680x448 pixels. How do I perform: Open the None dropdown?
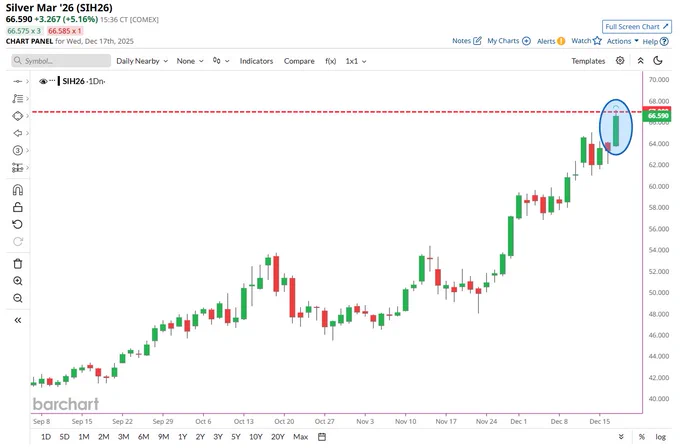[x=190, y=61]
